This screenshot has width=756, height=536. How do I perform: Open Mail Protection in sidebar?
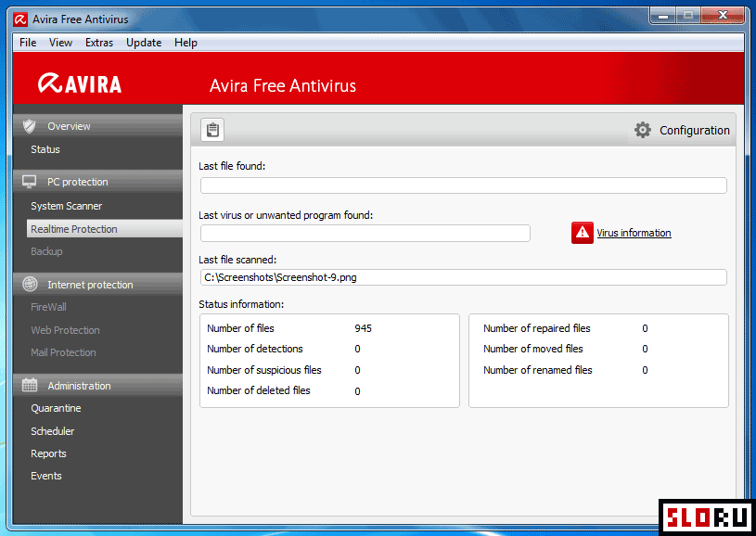63,352
